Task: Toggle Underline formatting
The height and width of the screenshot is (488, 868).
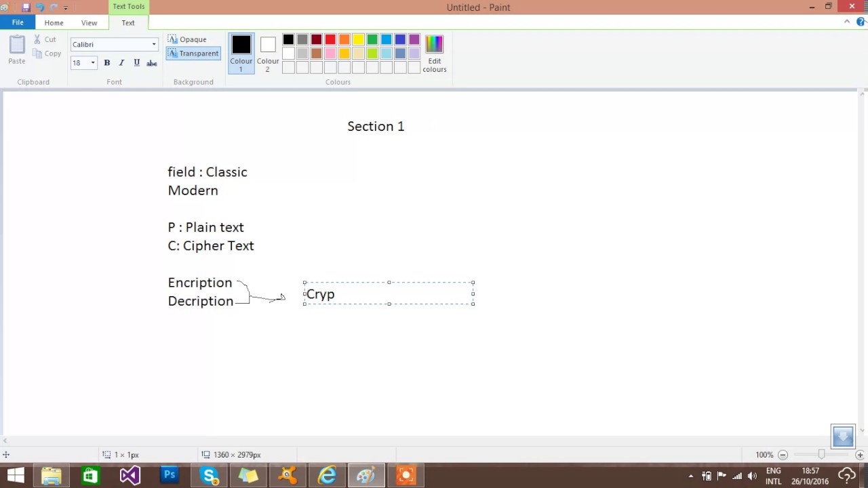Action: (136, 63)
